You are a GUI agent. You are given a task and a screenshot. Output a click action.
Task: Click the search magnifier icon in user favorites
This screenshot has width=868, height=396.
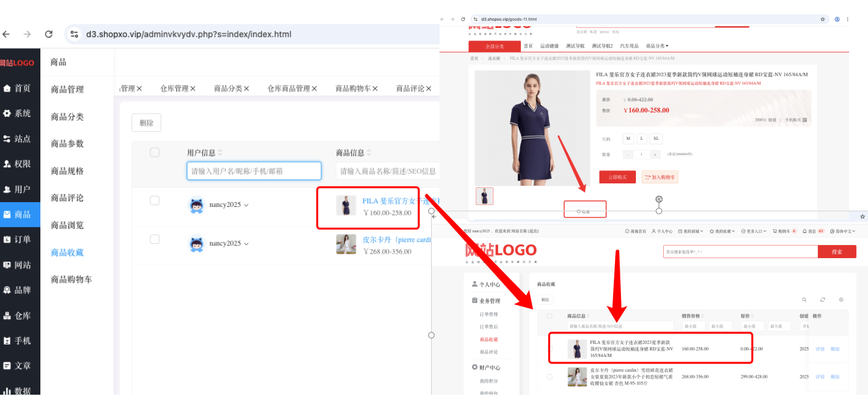coord(804,300)
